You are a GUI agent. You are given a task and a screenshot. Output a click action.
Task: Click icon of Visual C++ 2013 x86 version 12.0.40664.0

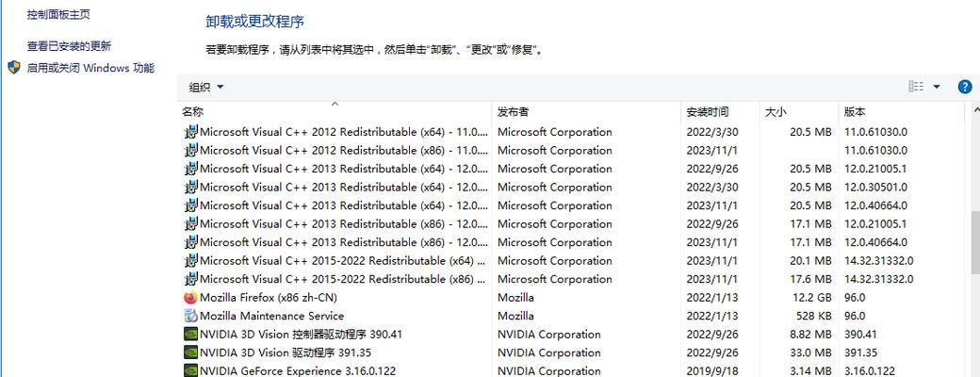pyautogui.click(x=191, y=242)
